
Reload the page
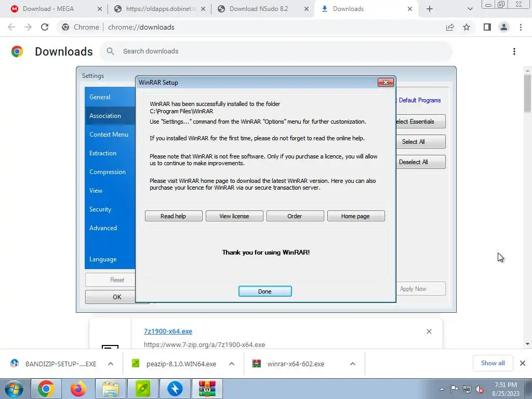[x=45, y=27]
